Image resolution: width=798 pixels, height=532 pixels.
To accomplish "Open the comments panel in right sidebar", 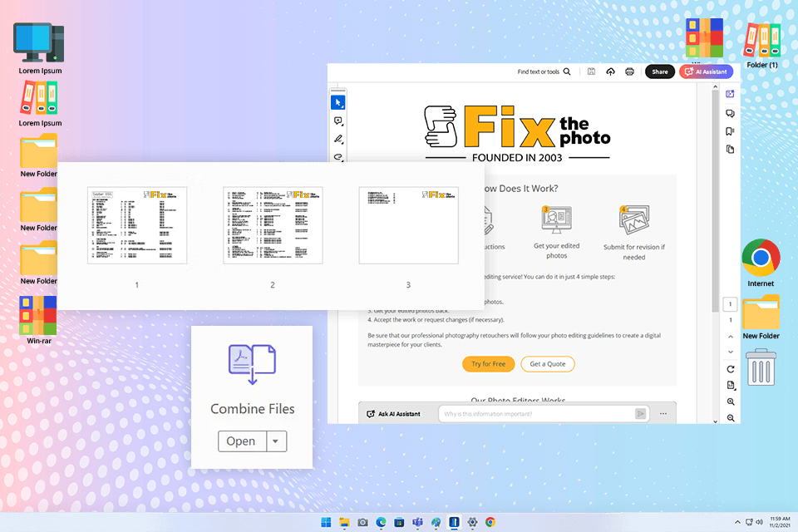I will 730,113.
